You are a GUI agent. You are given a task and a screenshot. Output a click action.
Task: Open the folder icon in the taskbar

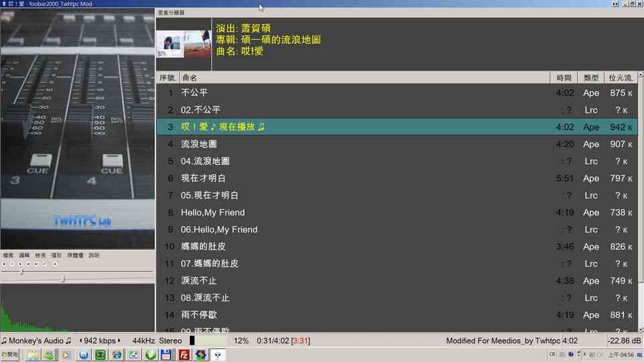(x=32, y=355)
